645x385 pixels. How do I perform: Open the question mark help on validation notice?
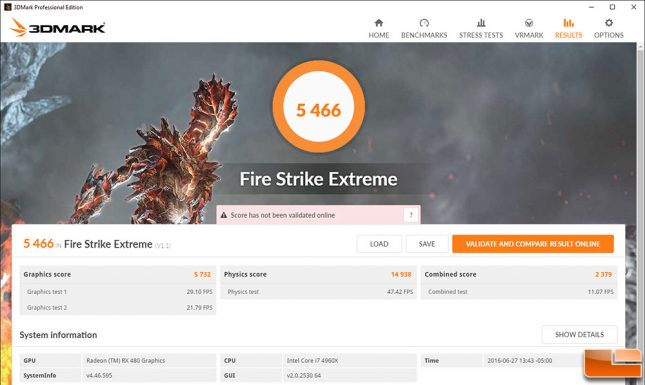click(x=411, y=215)
